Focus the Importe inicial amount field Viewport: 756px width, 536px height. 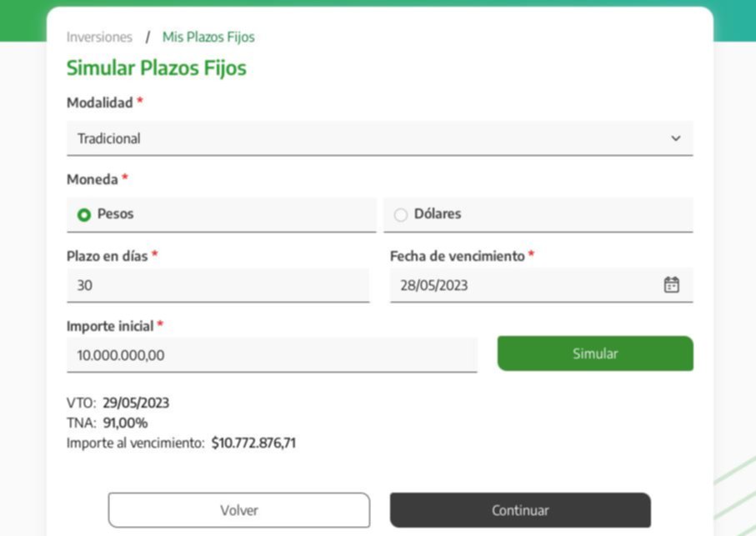[x=272, y=355]
